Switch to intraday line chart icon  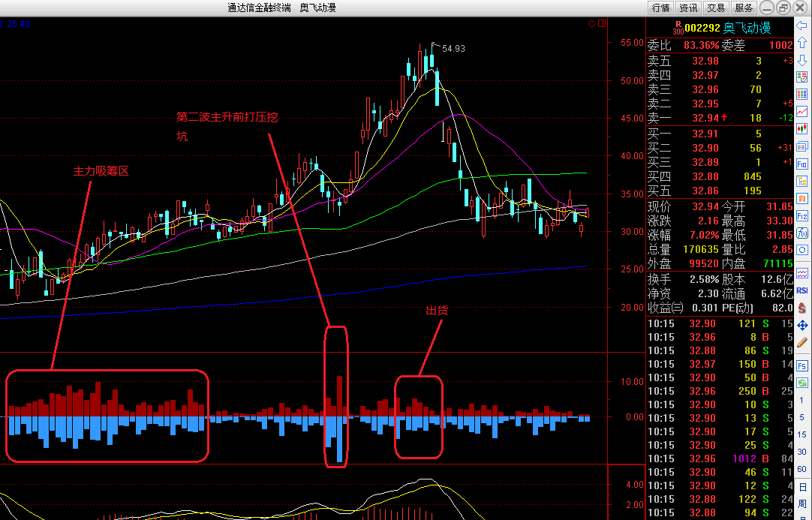point(802,112)
